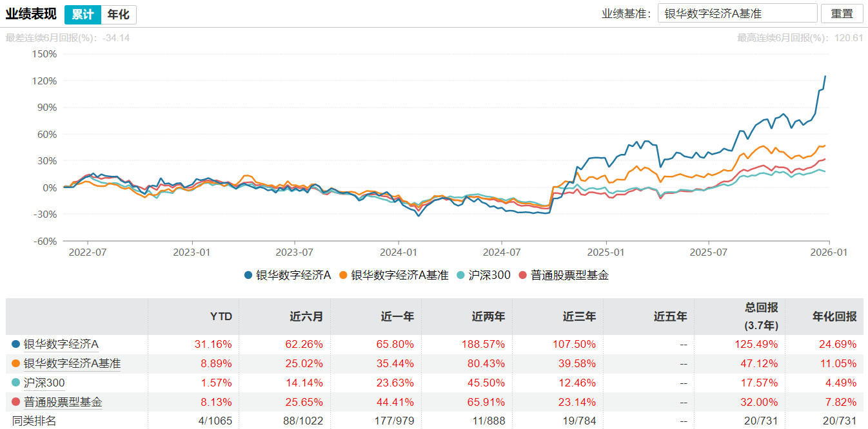Click the 近六月 column header
The image size is (868, 429).
tap(307, 316)
